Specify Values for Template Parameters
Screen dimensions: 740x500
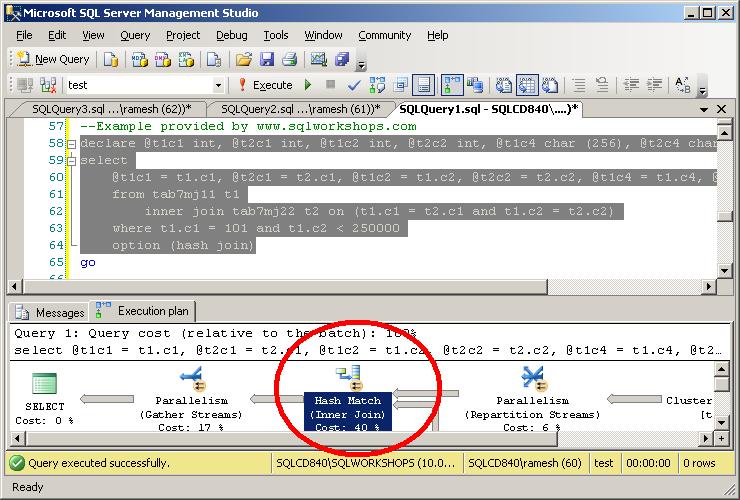683,85
